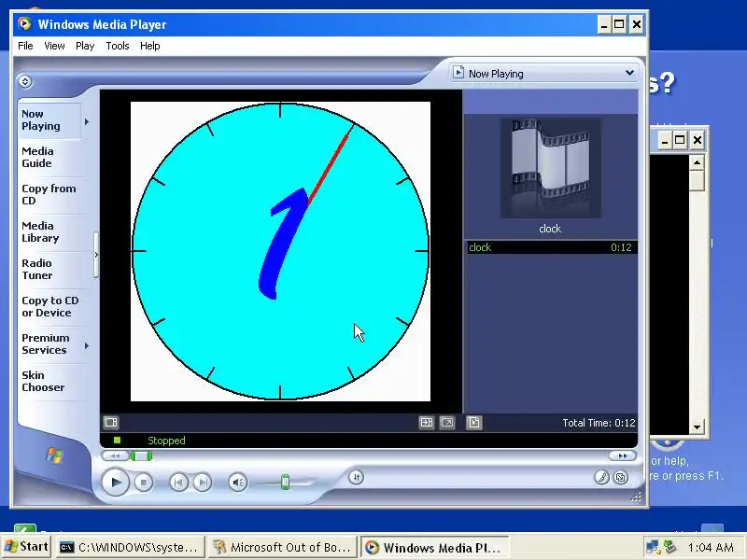The width and height of the screenshot is (747, 560).
Task: Open Copy to CD or Device
Action: coord(50,307)
